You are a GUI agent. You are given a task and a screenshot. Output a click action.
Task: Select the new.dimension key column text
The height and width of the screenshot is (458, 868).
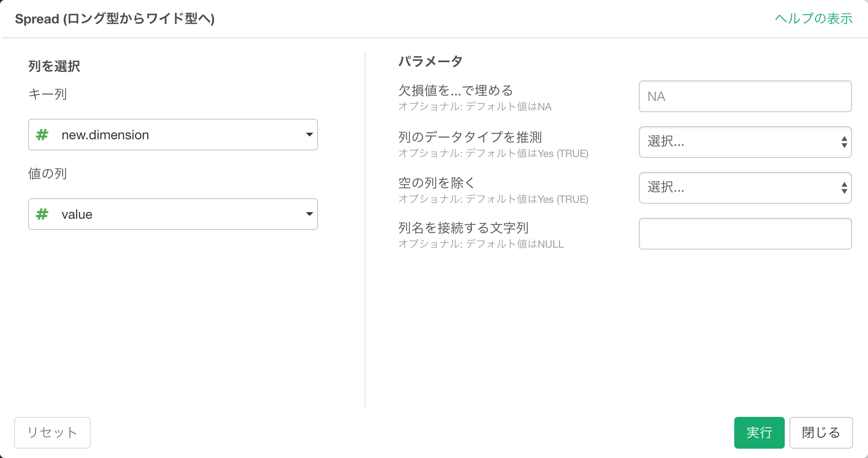click(105, 135)
